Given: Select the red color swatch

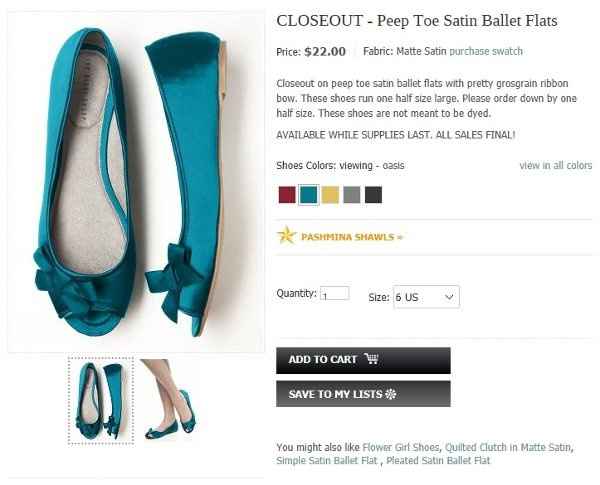Looking at the screenshot, I should [286, 195].
